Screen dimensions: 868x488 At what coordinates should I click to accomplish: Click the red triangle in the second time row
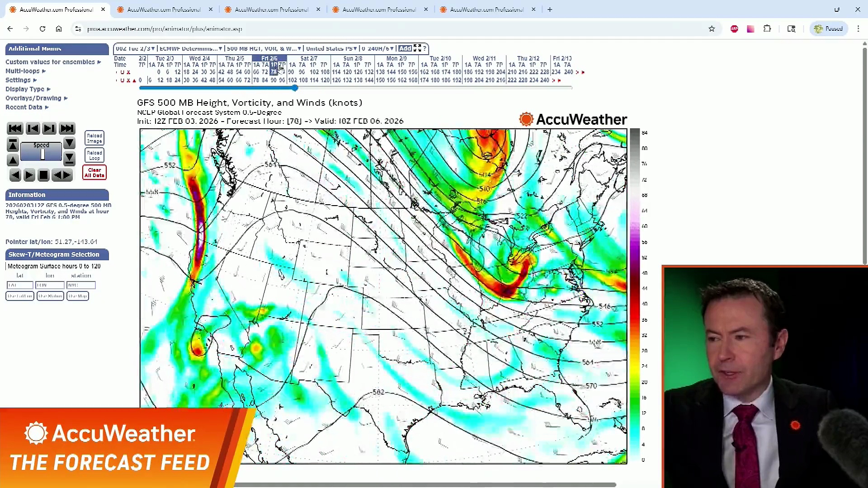tap(134, 80)
